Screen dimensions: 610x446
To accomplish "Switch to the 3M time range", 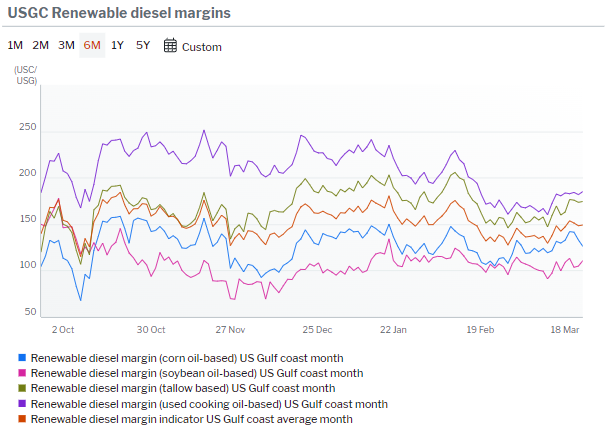I will coord(66,46).
